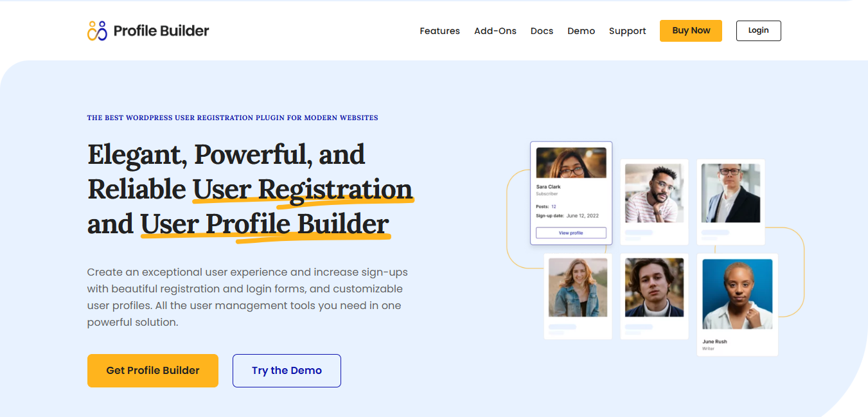Click the "Subscriber" role label
Screen dimensions: 868x417
coord(547,193)
